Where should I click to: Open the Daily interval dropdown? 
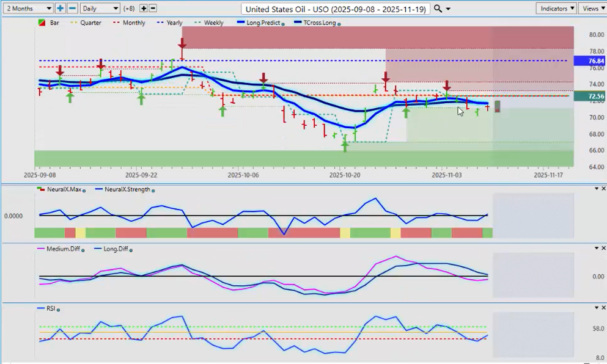coord(100,9)
